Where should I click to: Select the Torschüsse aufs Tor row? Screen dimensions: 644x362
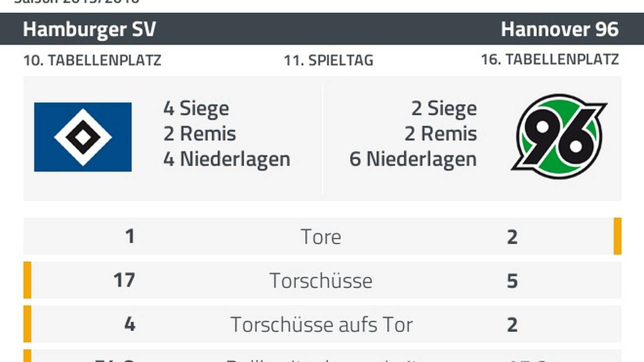coord(322,324)
